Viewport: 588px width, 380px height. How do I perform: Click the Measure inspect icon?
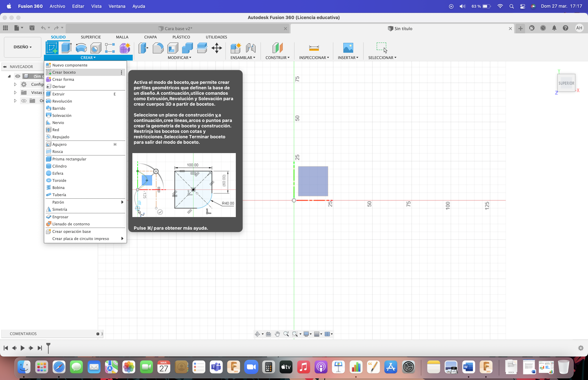[x=314, y=48]
